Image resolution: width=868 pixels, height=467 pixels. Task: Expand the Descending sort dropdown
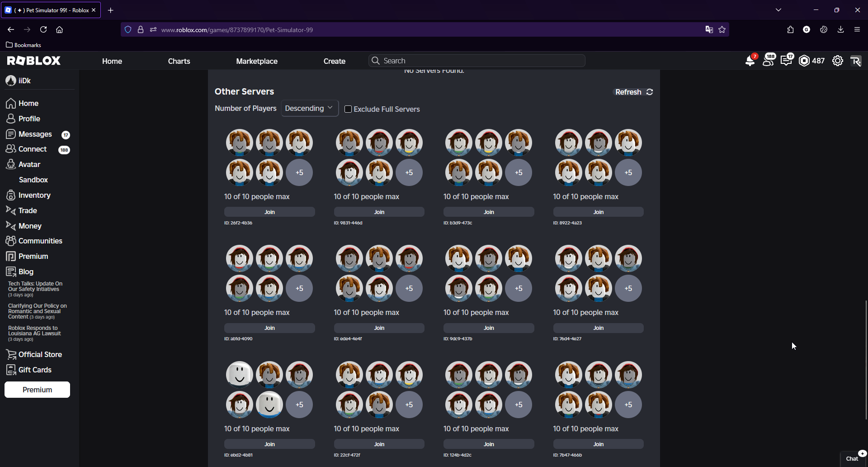pos(310,108)
